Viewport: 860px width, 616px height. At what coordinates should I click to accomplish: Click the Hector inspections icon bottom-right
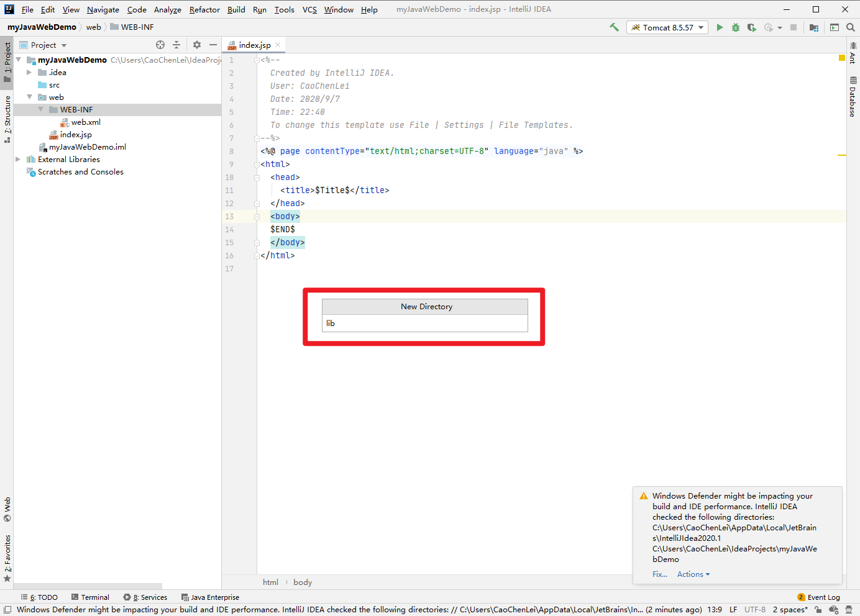tap(849, 610)
